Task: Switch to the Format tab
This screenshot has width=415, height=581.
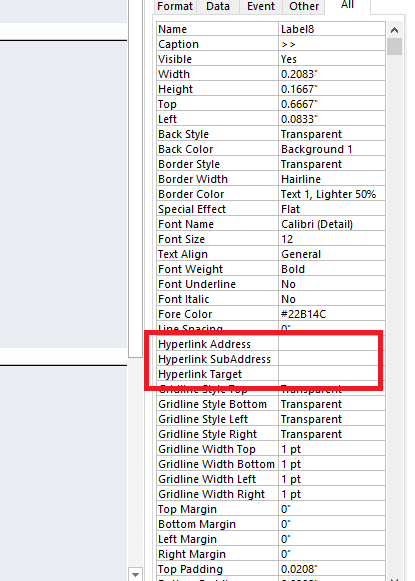Action: pyautogui.click(x=175, y=6)
